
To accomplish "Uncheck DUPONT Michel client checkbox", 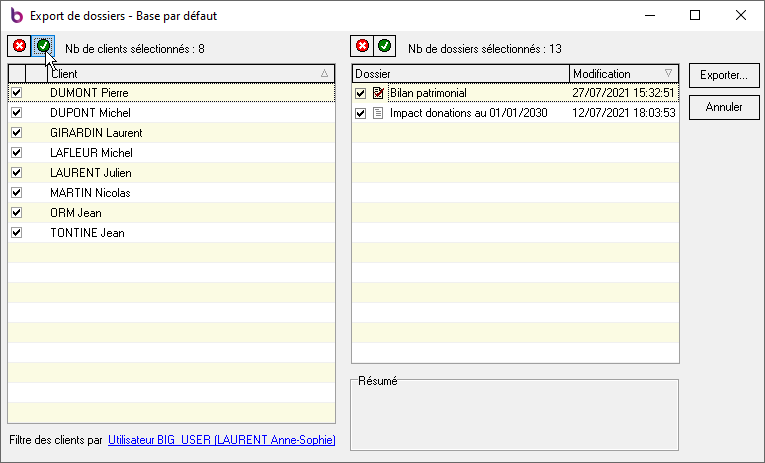I will 17,112.
